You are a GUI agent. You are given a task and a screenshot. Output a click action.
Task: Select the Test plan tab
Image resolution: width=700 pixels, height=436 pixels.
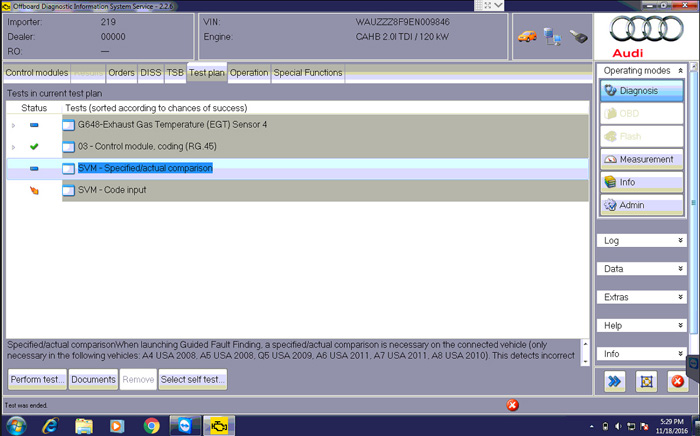click(207, 73)
